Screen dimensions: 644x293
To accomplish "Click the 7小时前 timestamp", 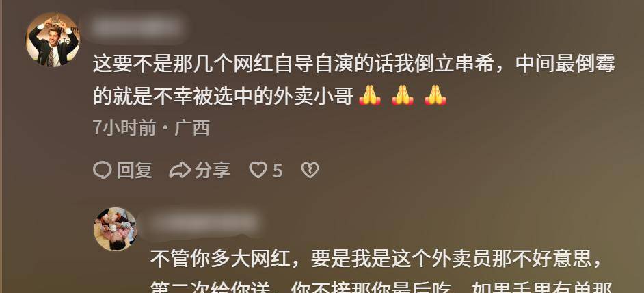I will [124, 129].
